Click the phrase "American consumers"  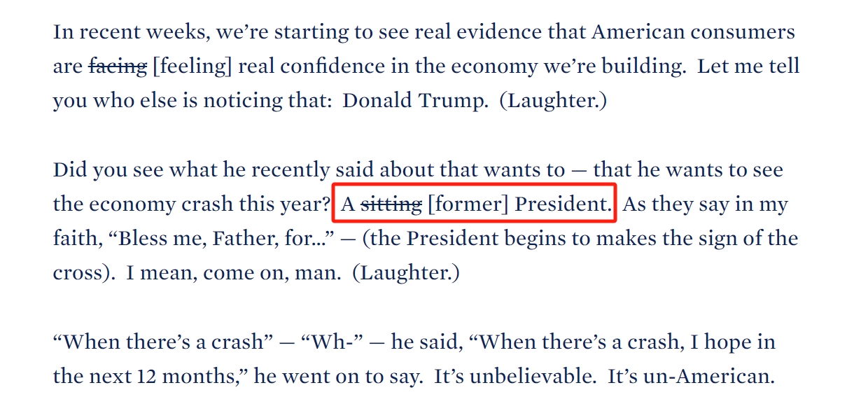[693, 32]
